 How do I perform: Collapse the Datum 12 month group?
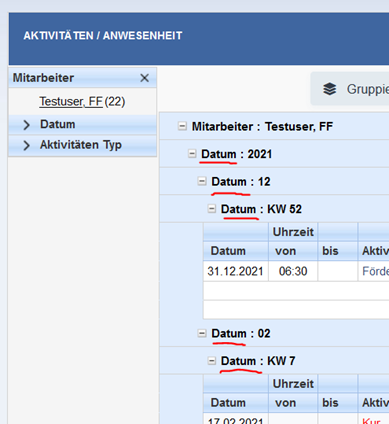click(202, 181)
